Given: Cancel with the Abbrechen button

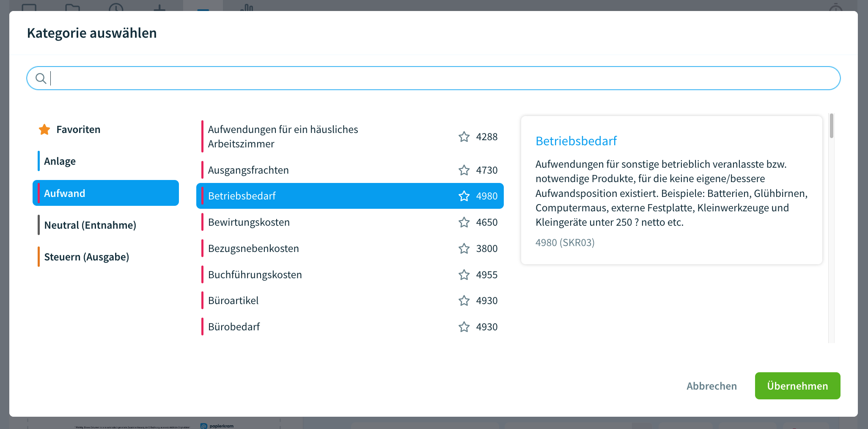Looking at the screenshot, I should point(711,386).
